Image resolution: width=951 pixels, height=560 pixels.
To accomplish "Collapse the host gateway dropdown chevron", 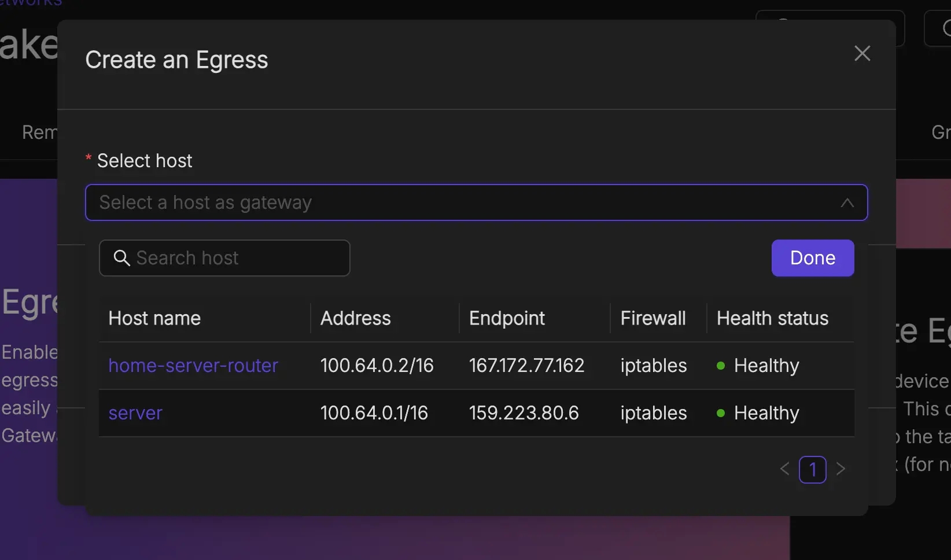I will pyautogui.click(x=847, y=203).
